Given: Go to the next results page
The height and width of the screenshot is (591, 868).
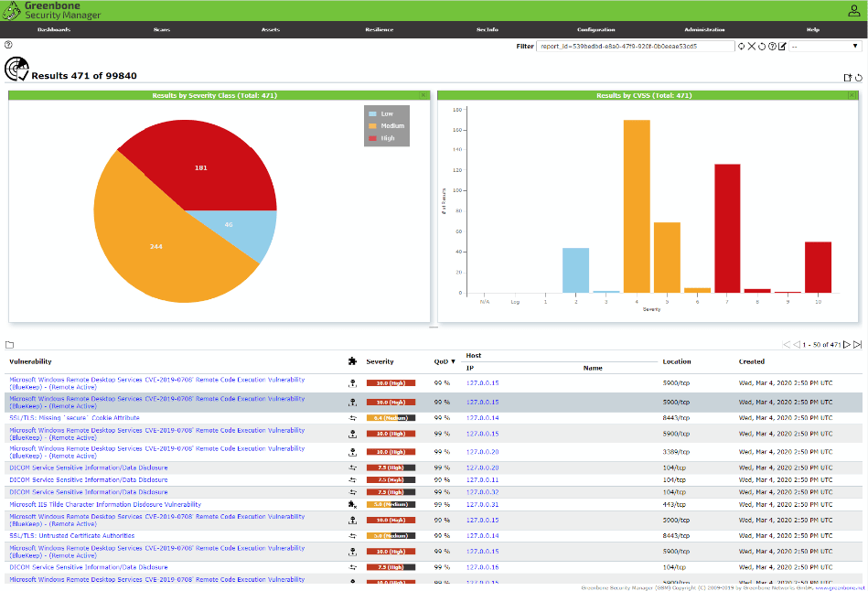Looking at the screenshot, I should coord(849,345).
